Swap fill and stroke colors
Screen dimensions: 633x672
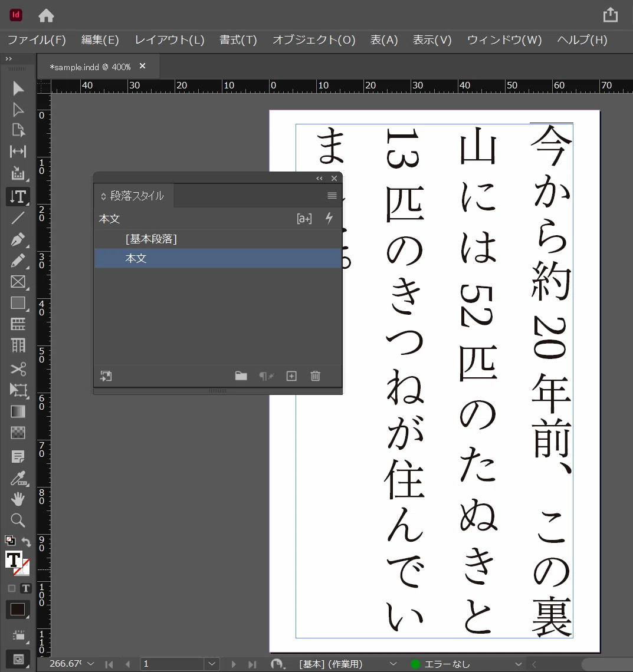[x=26, y=542]
